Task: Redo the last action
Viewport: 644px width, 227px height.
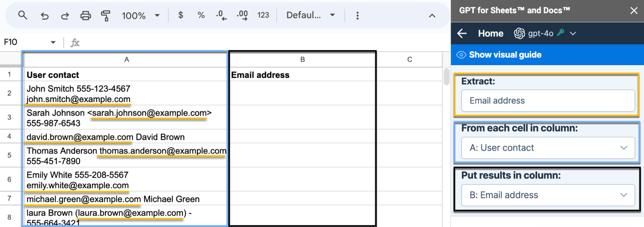Action: coord(65,15)
